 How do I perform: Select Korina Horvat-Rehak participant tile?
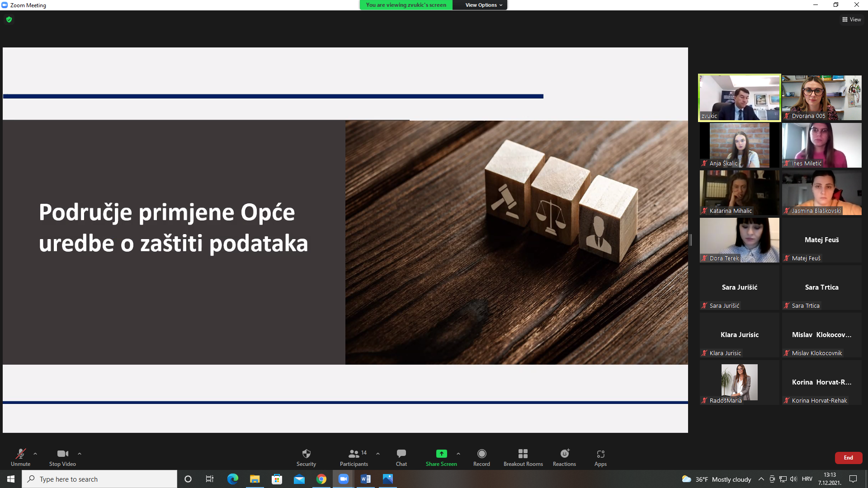[822, 382]
